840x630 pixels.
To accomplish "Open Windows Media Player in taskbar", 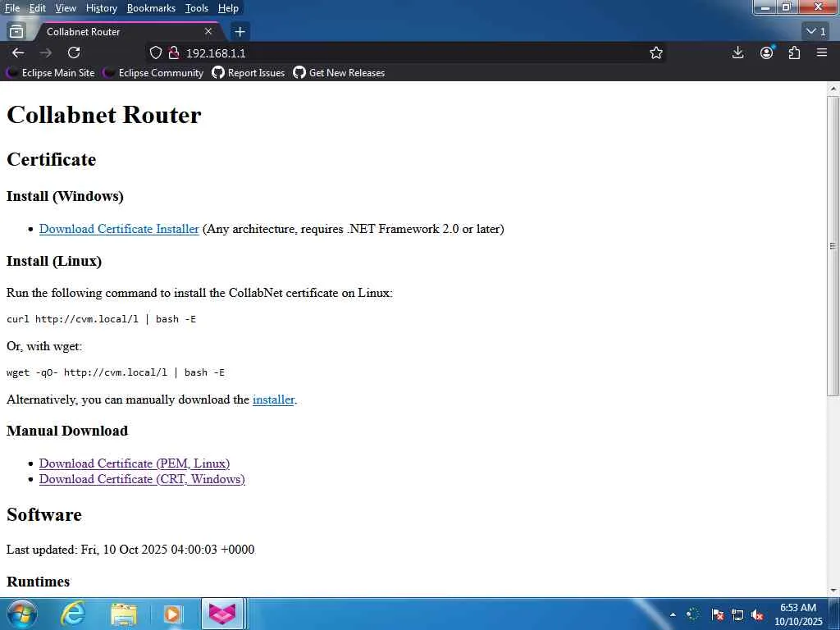I will point(172,614).
